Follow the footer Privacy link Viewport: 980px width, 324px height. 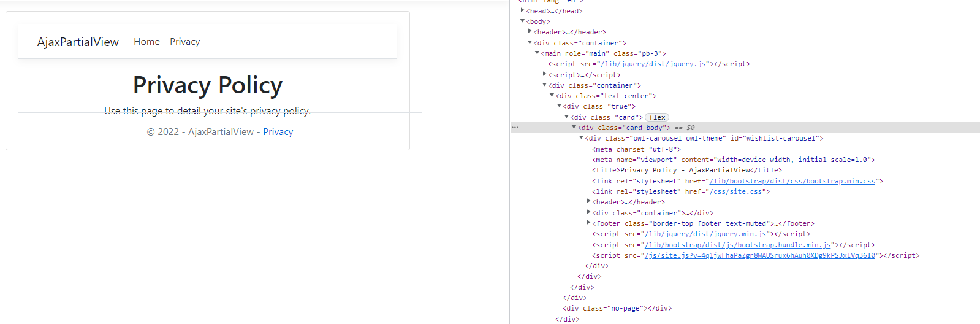tap(278, 132)
